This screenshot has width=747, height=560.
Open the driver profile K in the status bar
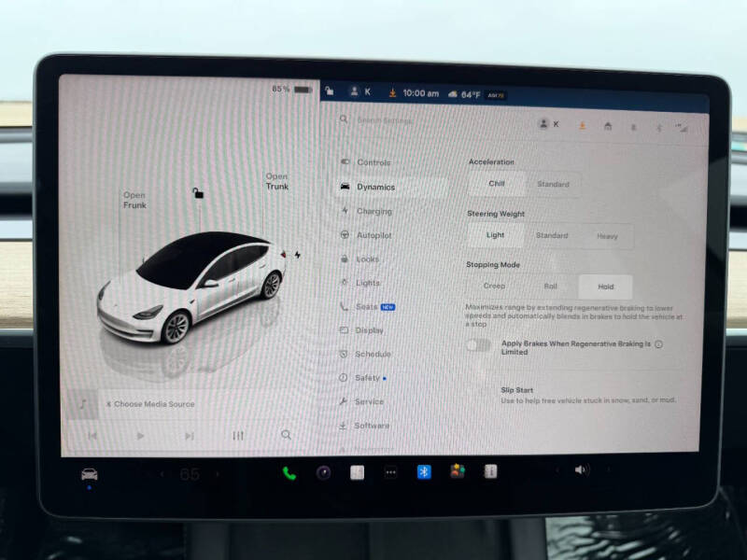(x=360, y=91)
